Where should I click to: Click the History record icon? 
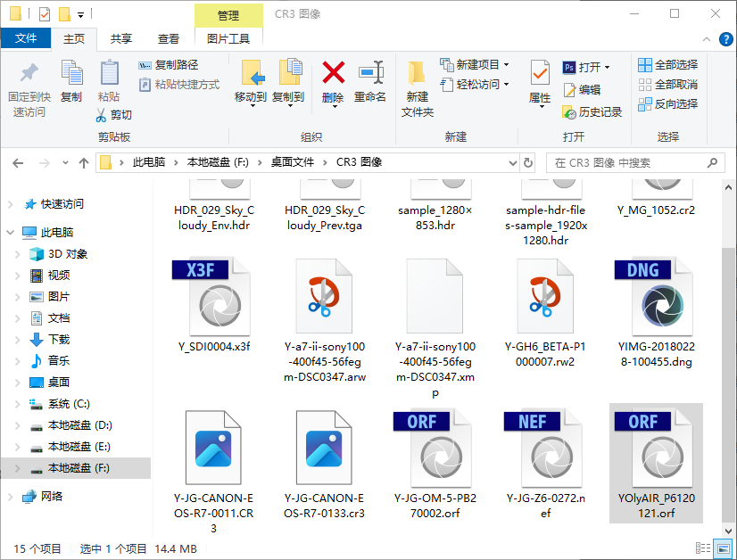[570, 112]
